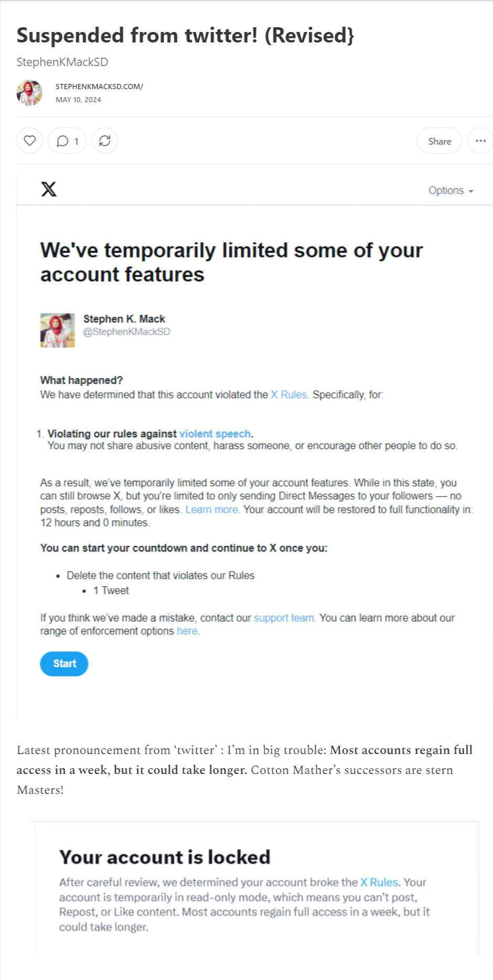Open the STEPHENKMACKSD.COM/ author link
493x980 pixels.
(99, 87)
